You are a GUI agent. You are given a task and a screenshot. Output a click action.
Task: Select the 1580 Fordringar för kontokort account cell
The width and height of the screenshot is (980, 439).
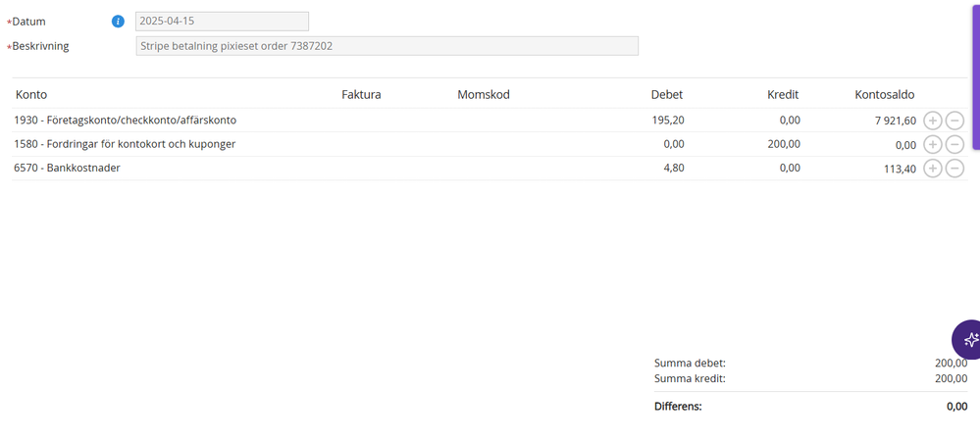125,144
